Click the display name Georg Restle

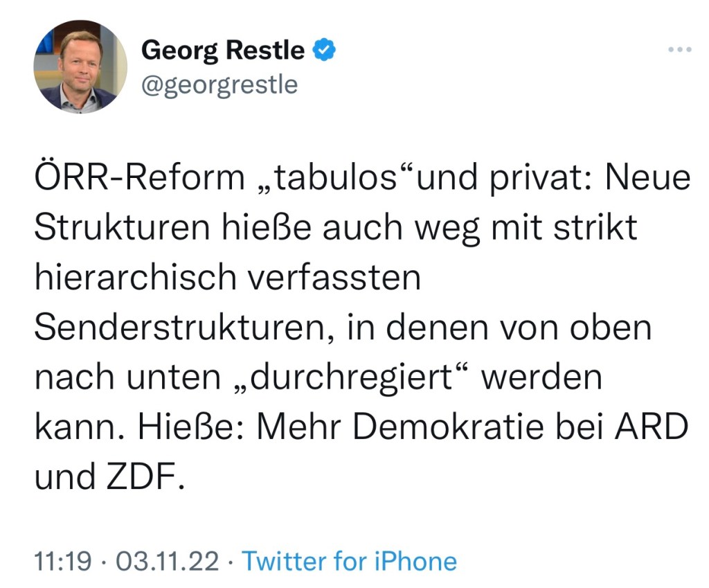[222, 51]
